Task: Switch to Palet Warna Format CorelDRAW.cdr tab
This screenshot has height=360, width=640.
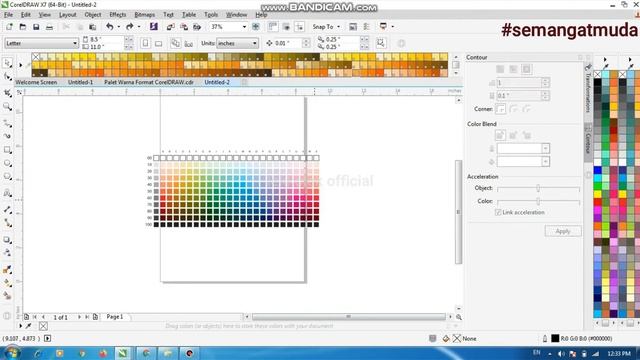Action: coord(149,82)
